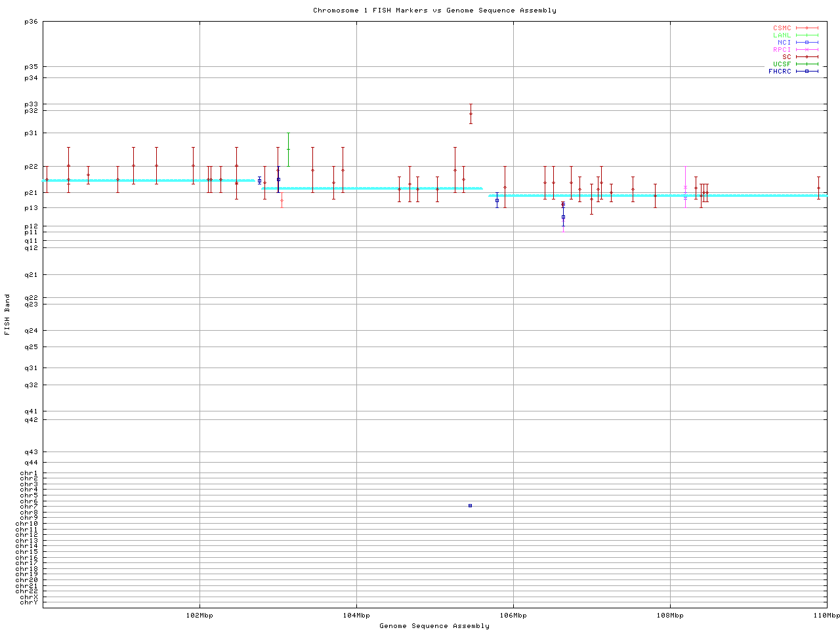Image resolution: width=840 pixels, height=630 pixels.
Task: Click the RPCI magenta cross legend symbol
Action: click(807, 50)
